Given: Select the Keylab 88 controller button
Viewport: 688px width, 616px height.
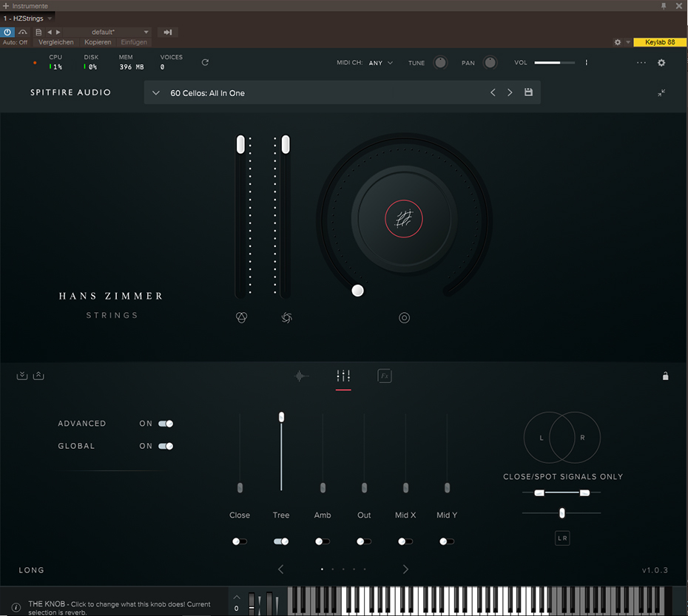Looking at the screenshot, I should pos(660,42).
